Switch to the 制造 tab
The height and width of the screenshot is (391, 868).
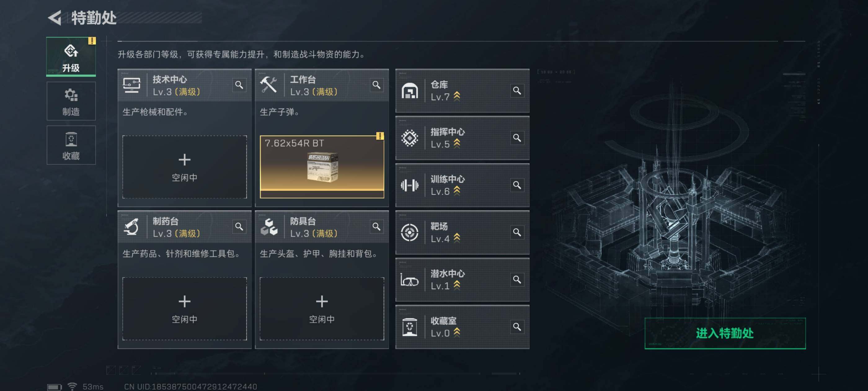tap(71, 101)
